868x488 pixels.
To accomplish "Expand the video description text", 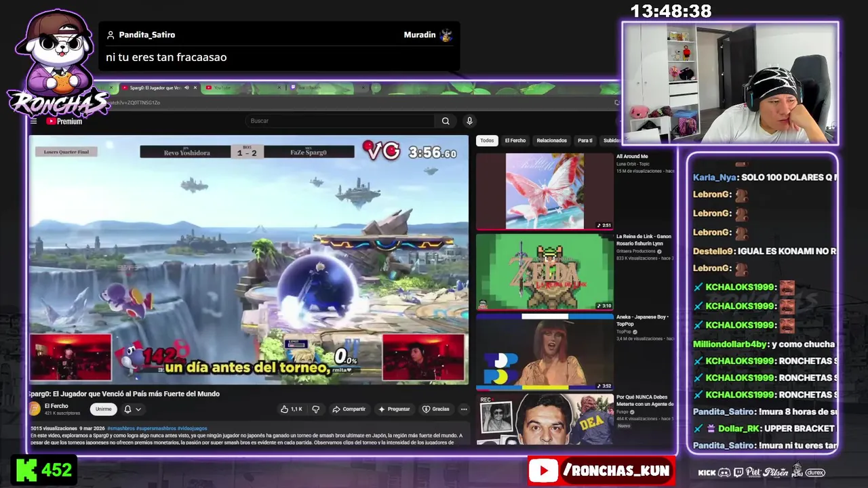I will pyautogui.click(x=246, y=439).
